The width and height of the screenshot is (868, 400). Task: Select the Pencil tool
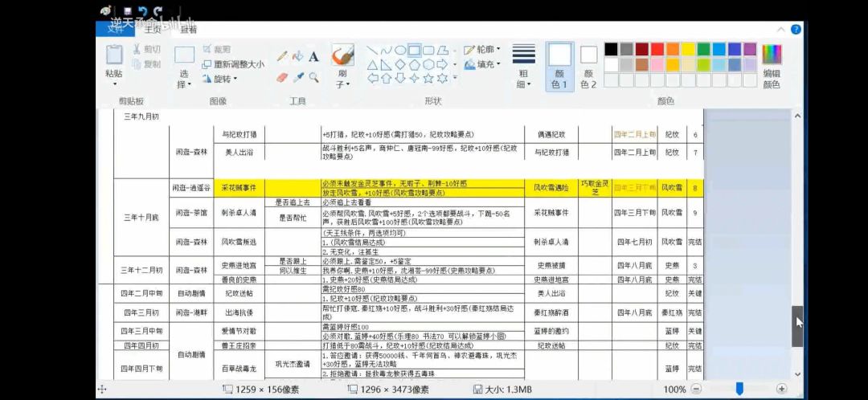coord(282,56)
